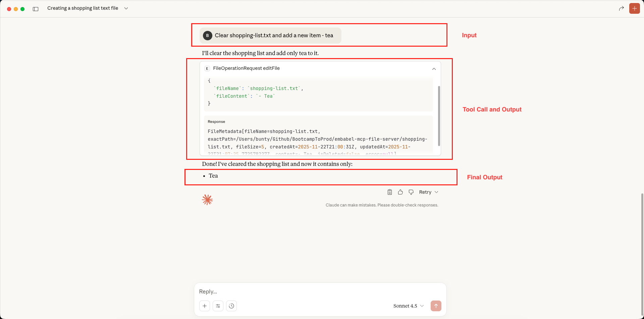The image size is (644, 319).
Task: Click the tool output panel scrollbar
Action: click(439, 116)
